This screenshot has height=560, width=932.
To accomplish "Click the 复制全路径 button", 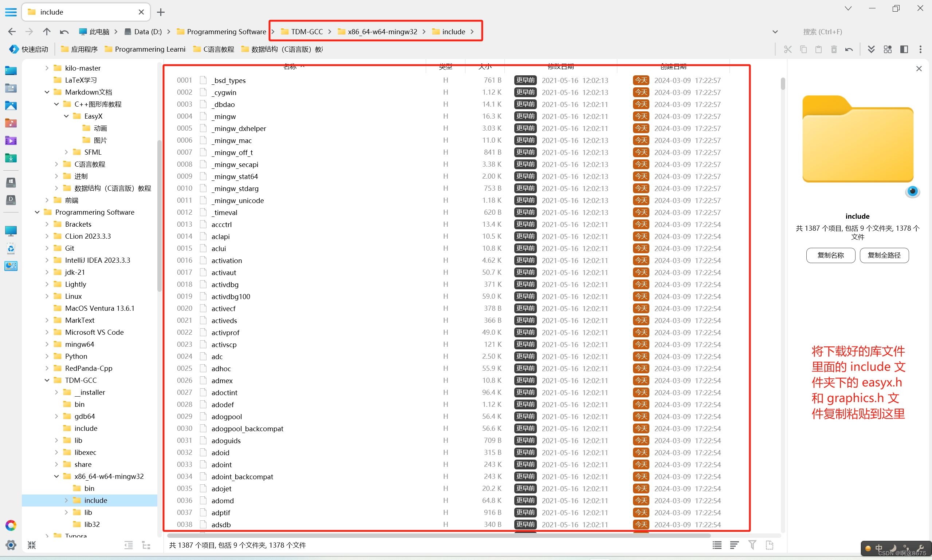I will pyautogui.click(x=884, y=255).
